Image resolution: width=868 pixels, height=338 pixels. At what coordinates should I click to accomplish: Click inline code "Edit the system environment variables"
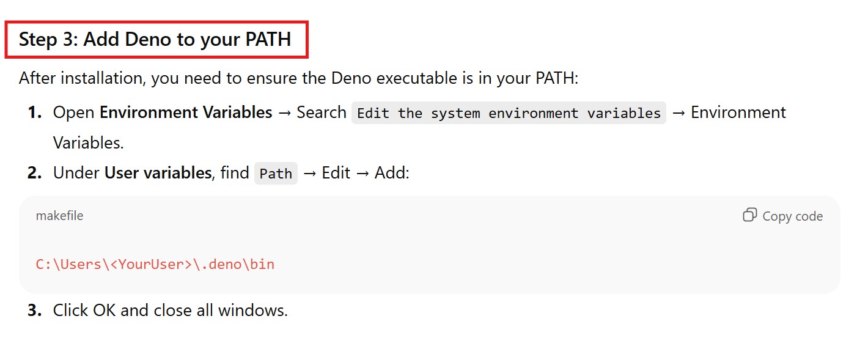pos(509,113)
